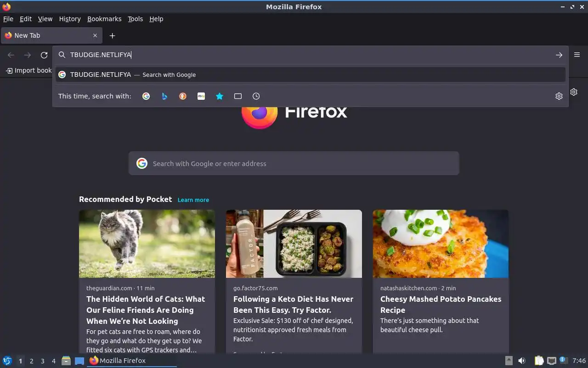Open the File menu
The height and width of the screenshot is (368, 588).
point(8,19)
